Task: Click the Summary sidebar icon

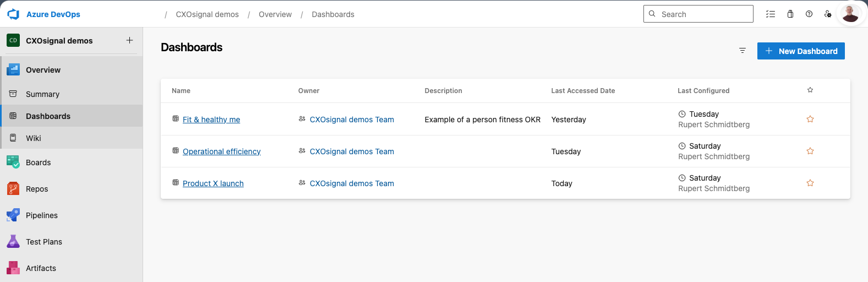Action: [13, 94]
